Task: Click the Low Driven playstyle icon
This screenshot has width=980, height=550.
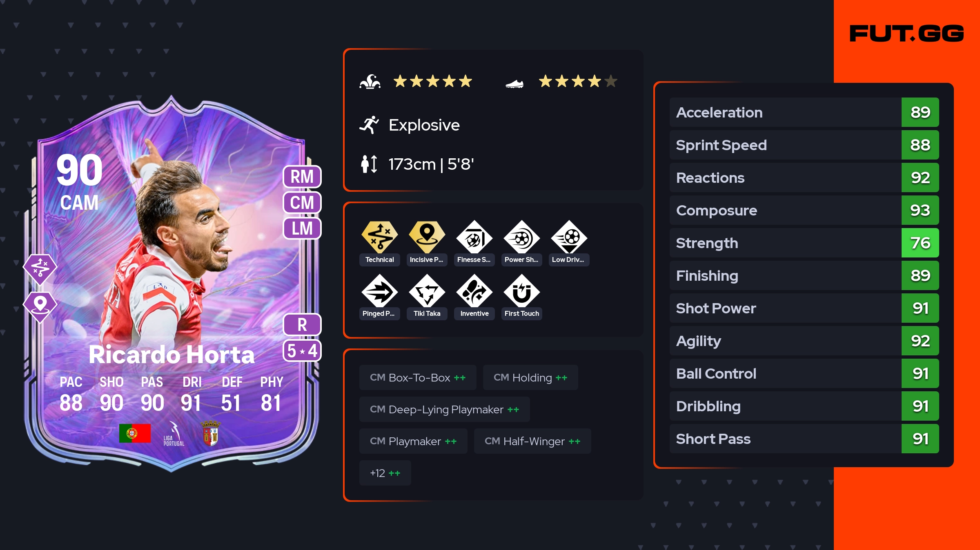Action: click(x=569, y=237)
